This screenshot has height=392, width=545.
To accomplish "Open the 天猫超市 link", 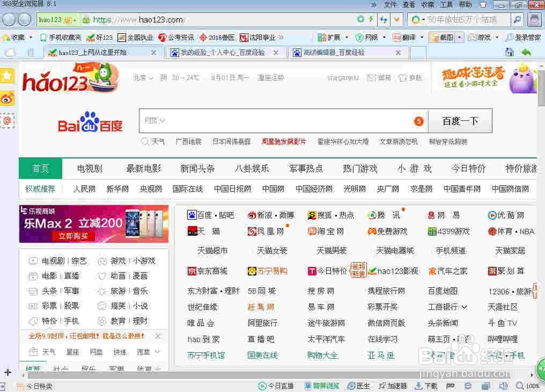I will (x=213, y=250).
